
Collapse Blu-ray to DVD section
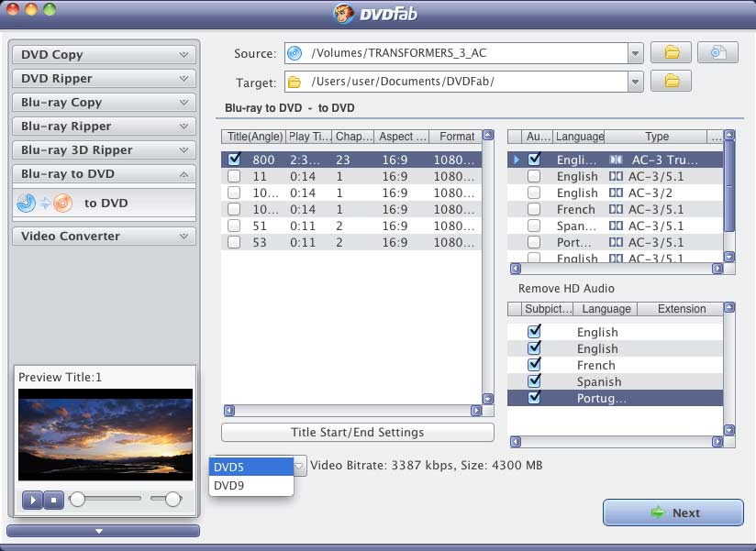pyautogui.click(x=105, y=174)
